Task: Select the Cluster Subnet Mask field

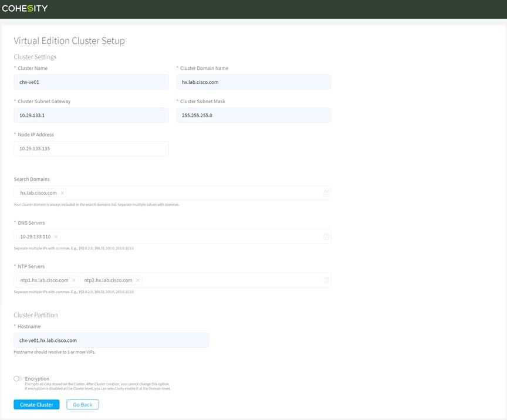Action: coord(253,115)
